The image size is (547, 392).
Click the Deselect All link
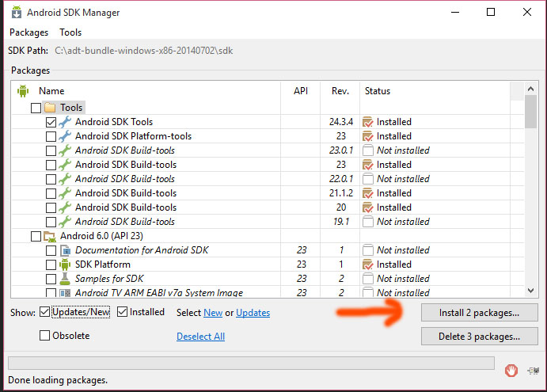200,337
